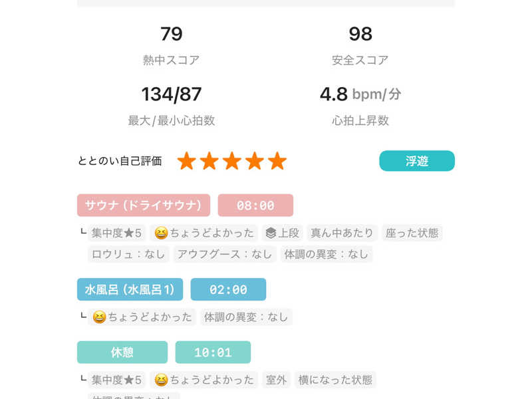Click the water bath ちょうどよかった emoji tag

click(x=142, y=317)
